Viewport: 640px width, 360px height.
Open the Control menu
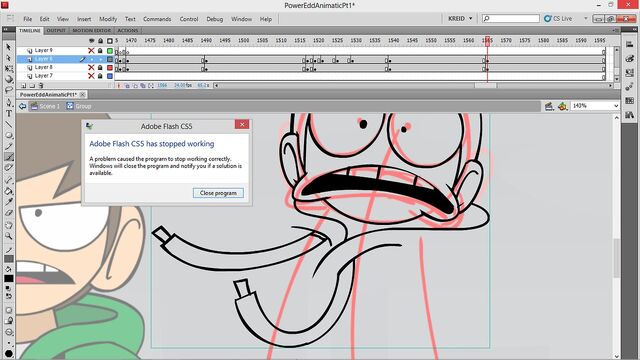tap(189, 19)
